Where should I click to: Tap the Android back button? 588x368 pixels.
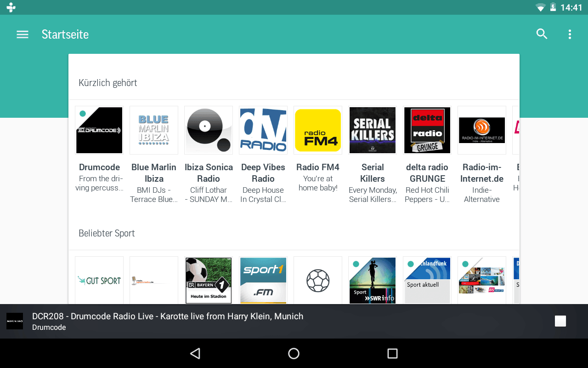[x=195, y=353]
